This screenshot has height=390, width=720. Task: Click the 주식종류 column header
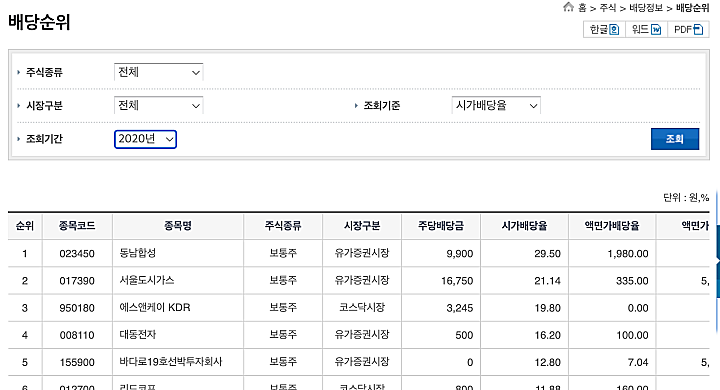(x=283, y=226)
